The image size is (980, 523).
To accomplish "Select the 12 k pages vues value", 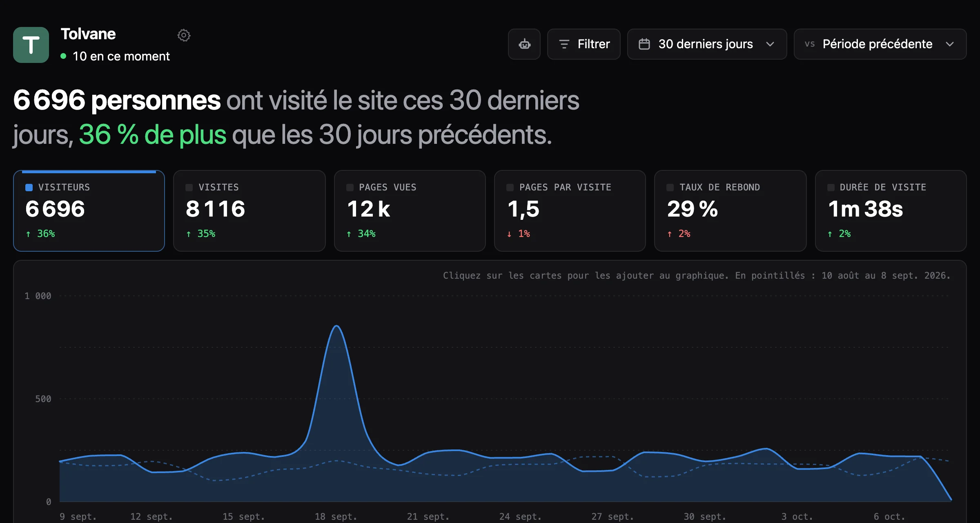I will point(369,209).
